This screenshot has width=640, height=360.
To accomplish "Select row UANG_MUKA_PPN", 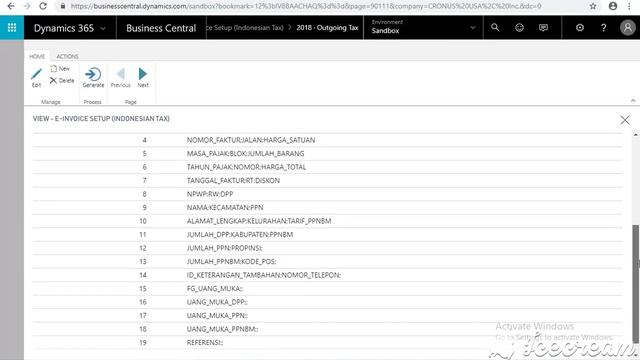I will pyautogui.click(x=327, y=315).
